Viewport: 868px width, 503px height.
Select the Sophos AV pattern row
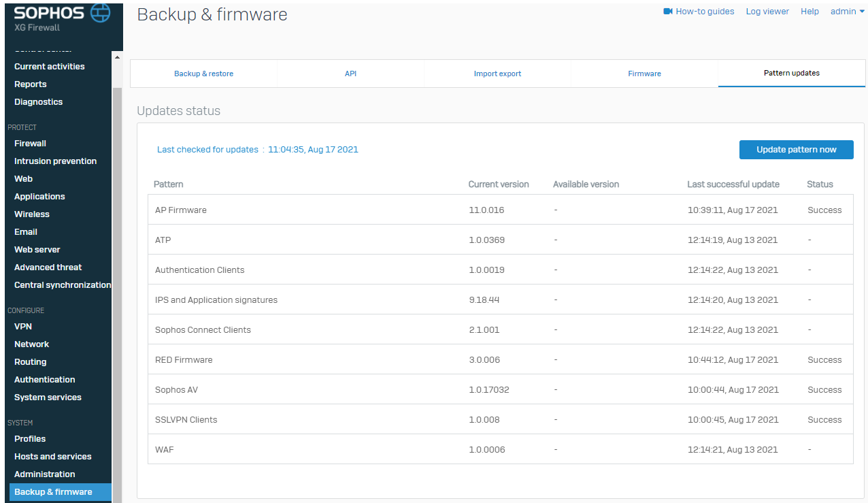point(500,389)
